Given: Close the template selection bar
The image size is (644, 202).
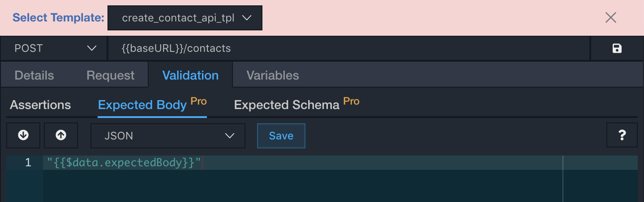Looking at the screenshot, I should (x=611, y=17).
